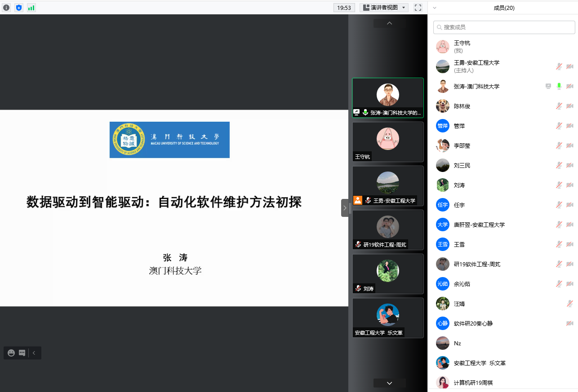The height and width of the screenshot is (392, 578).
Task: Click screen-share icon in 张涛-澳门科技大学 member row
Action: pyautogui.click(x=548, y=86)
